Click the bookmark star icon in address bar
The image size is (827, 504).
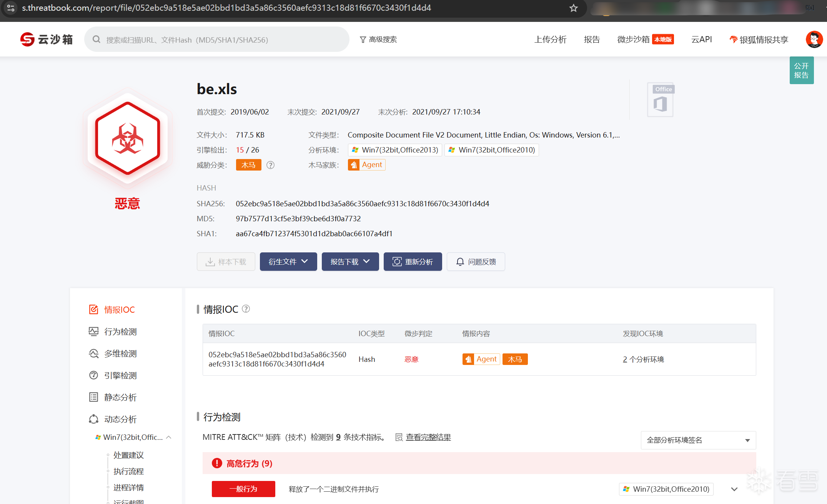click(x=573, y=8)
